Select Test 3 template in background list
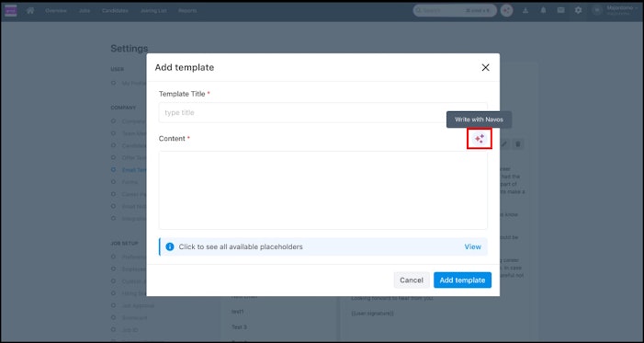Viewport: 644px width, 343px height. [x=240, y=327]
